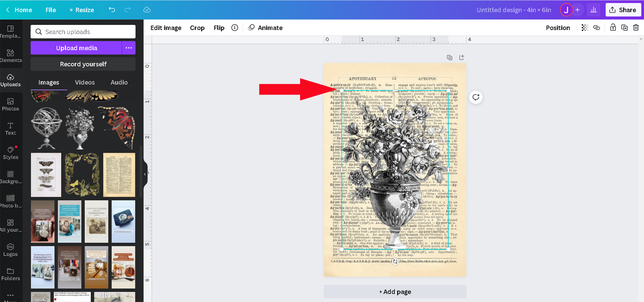Click the Search uploads field
This screenshot has width=644, height=302.
tap(83, 31)
